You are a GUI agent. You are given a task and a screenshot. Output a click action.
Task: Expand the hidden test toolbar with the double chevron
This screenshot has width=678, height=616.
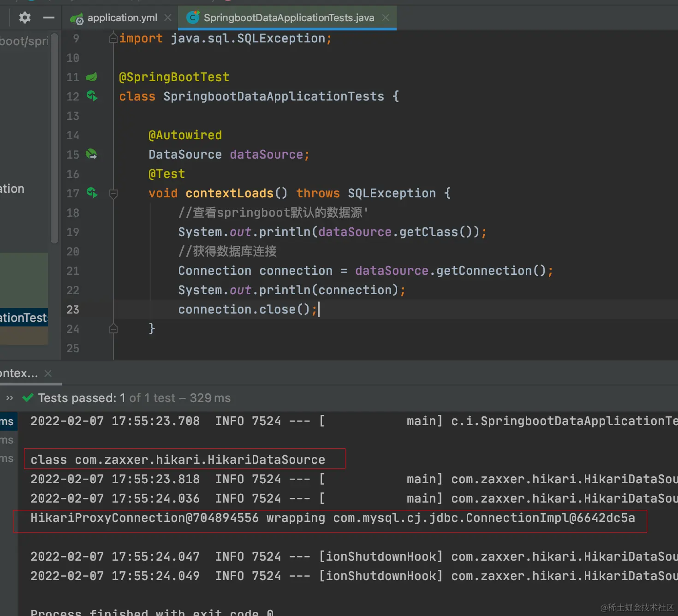[x=10, y=398]
